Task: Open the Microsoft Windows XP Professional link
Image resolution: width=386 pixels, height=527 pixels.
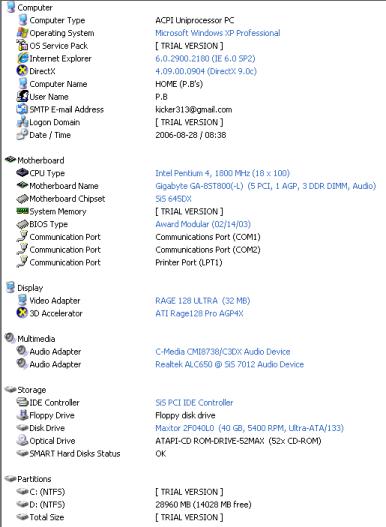Action: [x=218, y=33]
